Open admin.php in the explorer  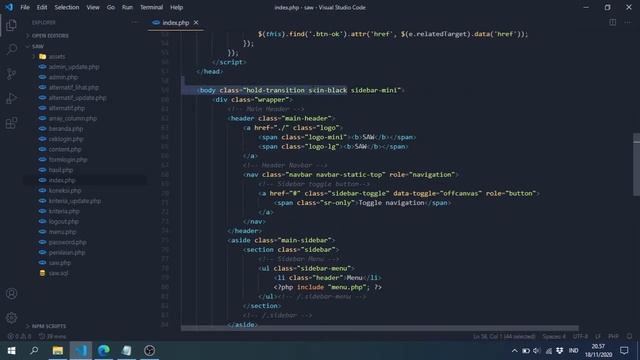(63, 77)
